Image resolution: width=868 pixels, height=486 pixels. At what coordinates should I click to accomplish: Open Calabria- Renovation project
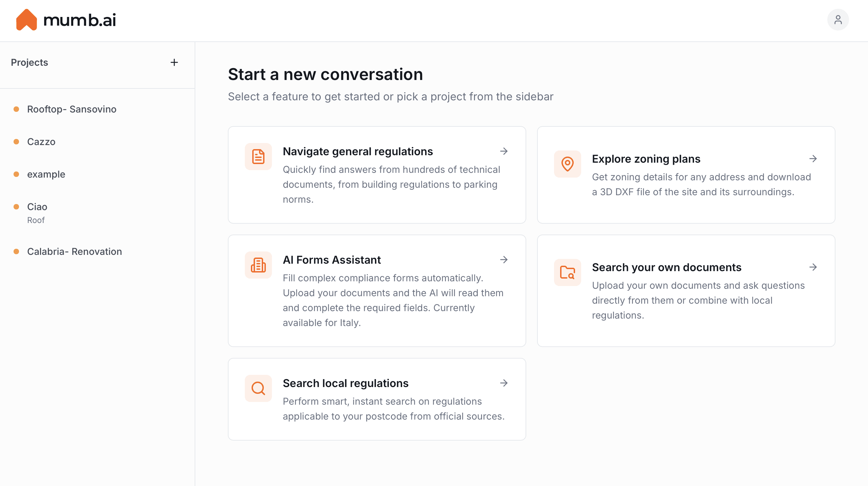tap(74, 251)
